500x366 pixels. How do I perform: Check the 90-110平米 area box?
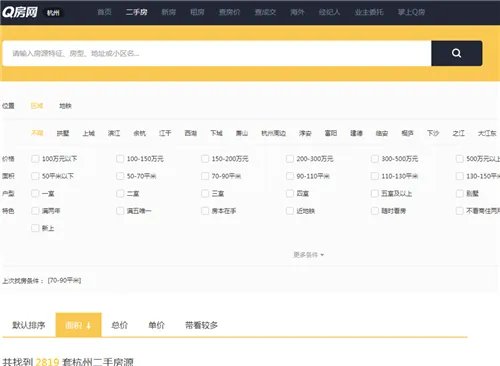pos(290,176)
